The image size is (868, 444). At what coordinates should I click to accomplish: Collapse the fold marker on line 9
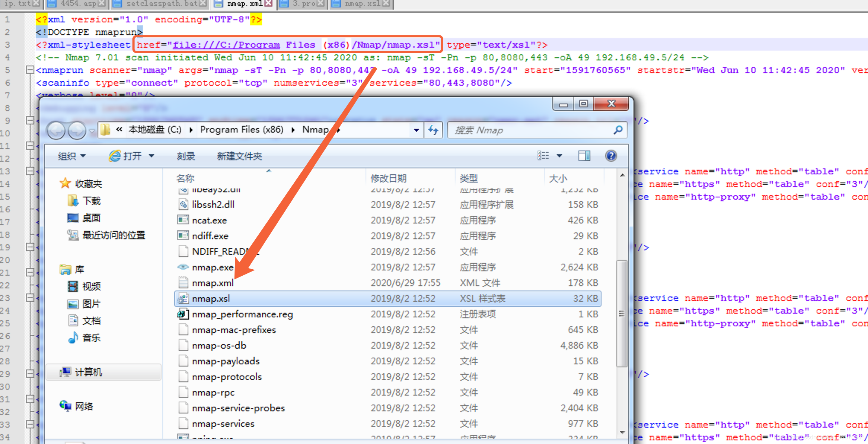[30, 120]
